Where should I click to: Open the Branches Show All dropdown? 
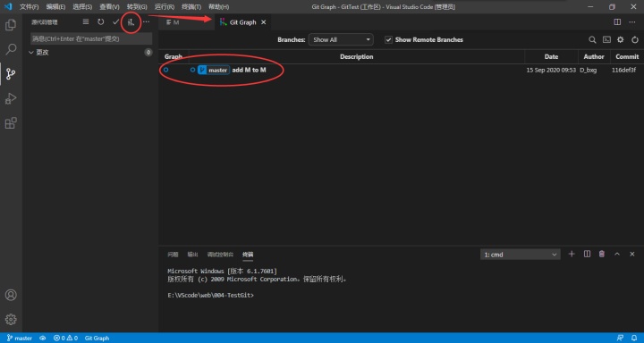click(341, 40)
